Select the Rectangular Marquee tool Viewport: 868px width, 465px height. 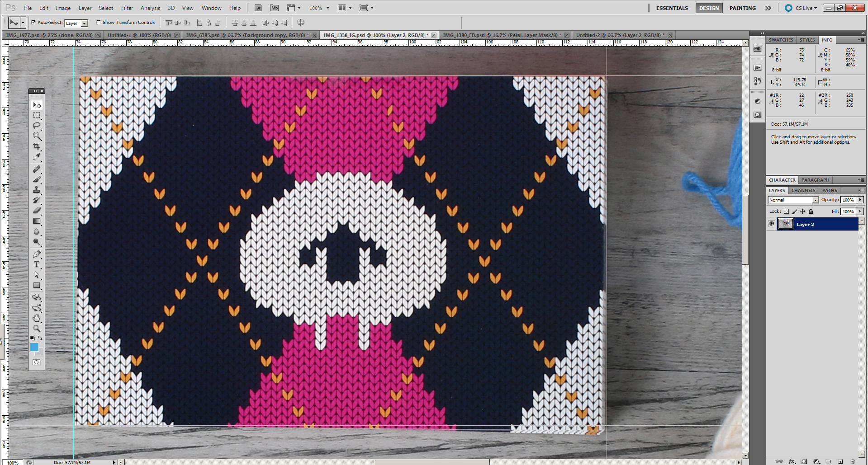click(x=37, y=115)
